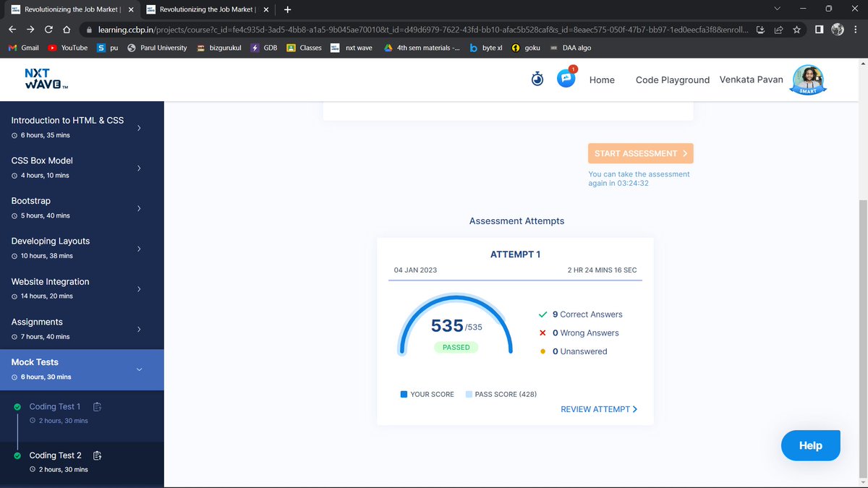Expand the Developing Layouts section
This screenshot has width=868, height=488.
coord(82,248)
